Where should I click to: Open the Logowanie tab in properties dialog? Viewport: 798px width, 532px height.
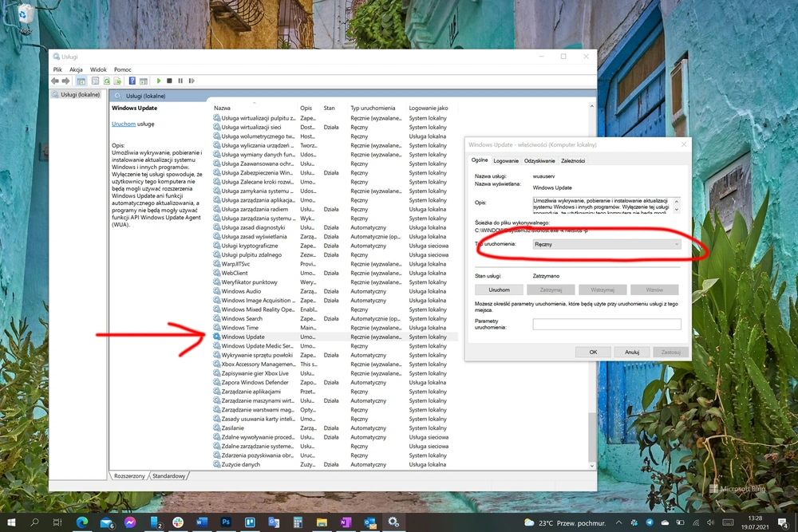(x=506, y=161)
